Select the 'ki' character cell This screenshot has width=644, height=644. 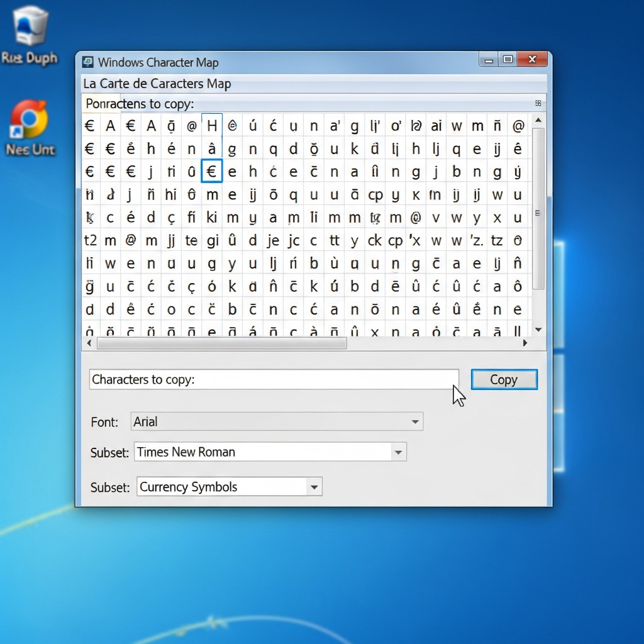(212, 217)
